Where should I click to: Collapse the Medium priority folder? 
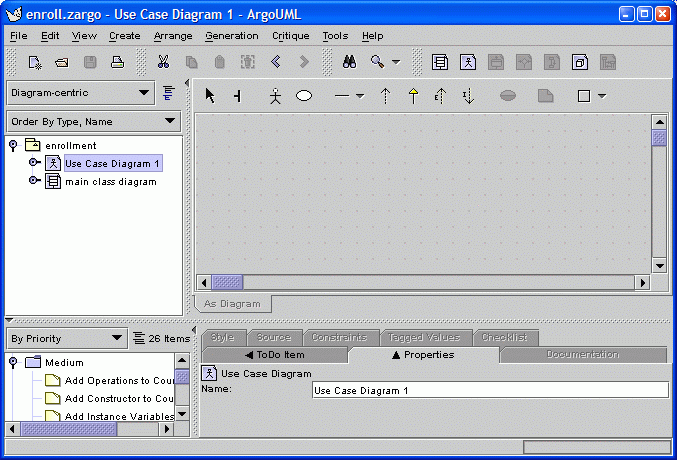(13, 362)
